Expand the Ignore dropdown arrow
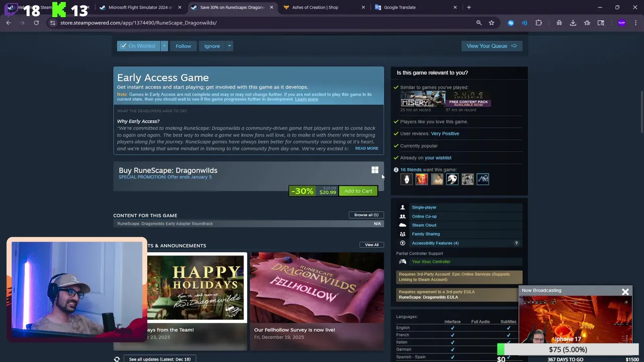 coord(229,46)
